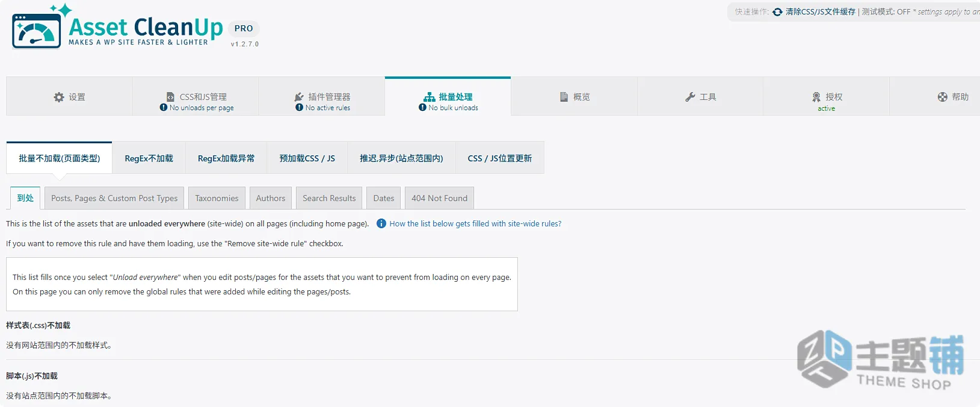
Task: Click the document icon beside 概览
Action: pos(564,97)
